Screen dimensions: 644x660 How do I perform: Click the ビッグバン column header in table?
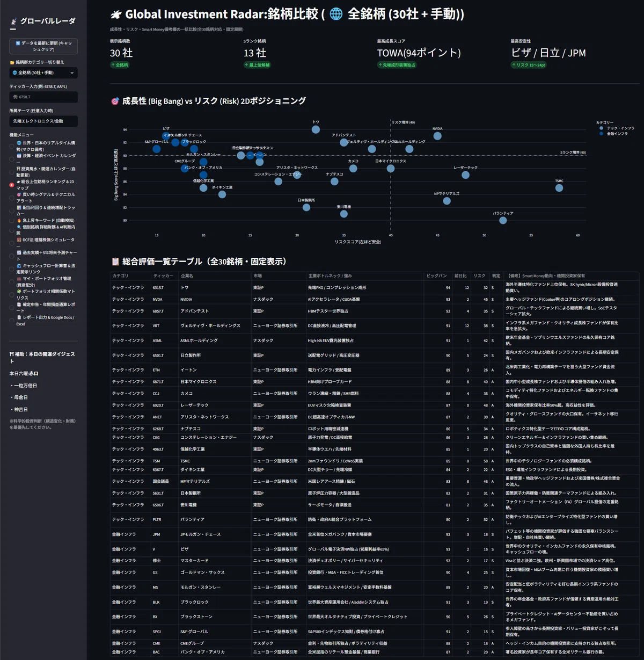438,275
